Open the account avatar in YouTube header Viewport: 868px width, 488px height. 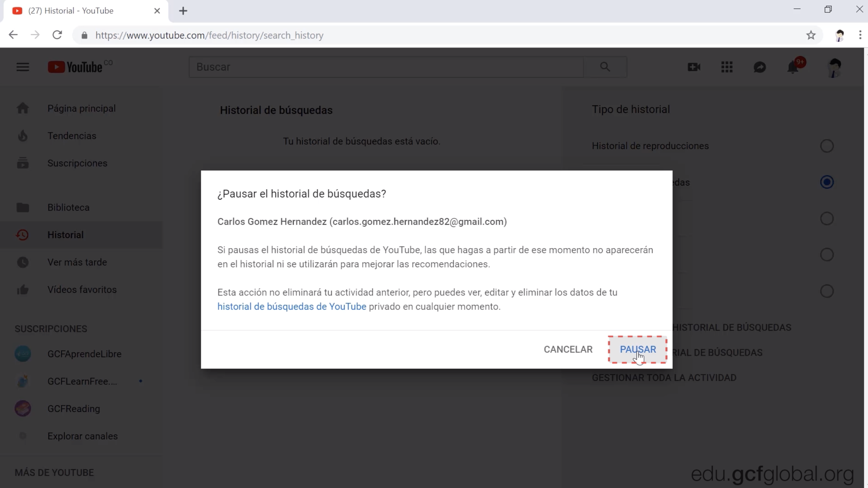click(x=835, y=68)
